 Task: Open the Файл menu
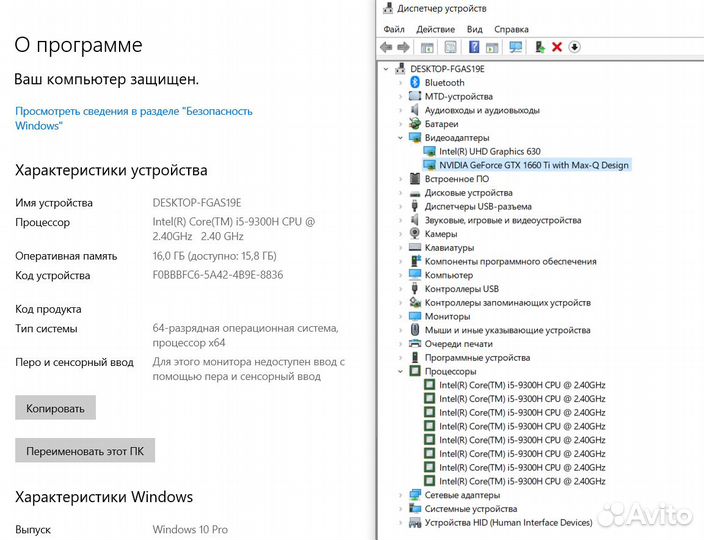[394, 29]
